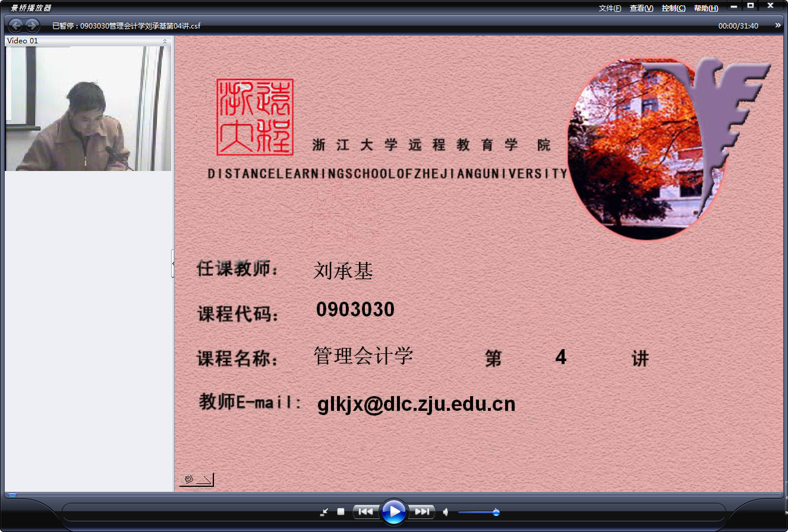Open the 控制(C) menu

[x=673, y=8]
